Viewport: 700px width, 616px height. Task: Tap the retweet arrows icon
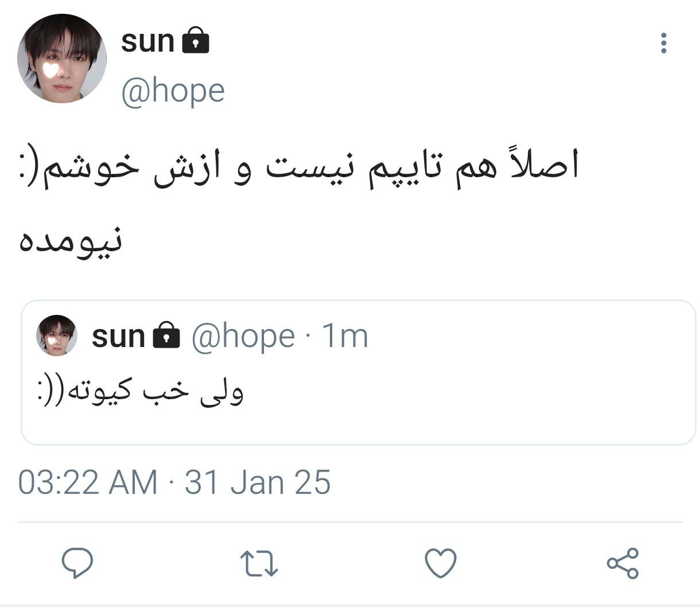[259, 563]
